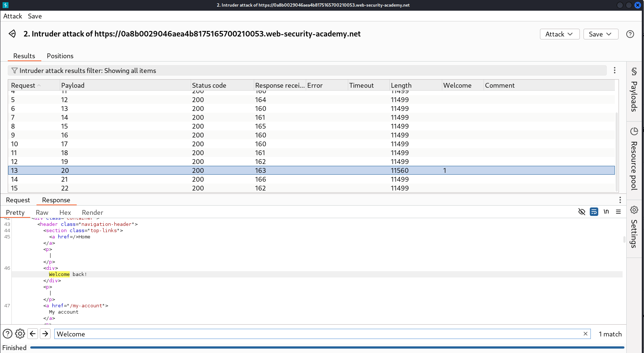Sort by the Status code column header

pos(222,85)
